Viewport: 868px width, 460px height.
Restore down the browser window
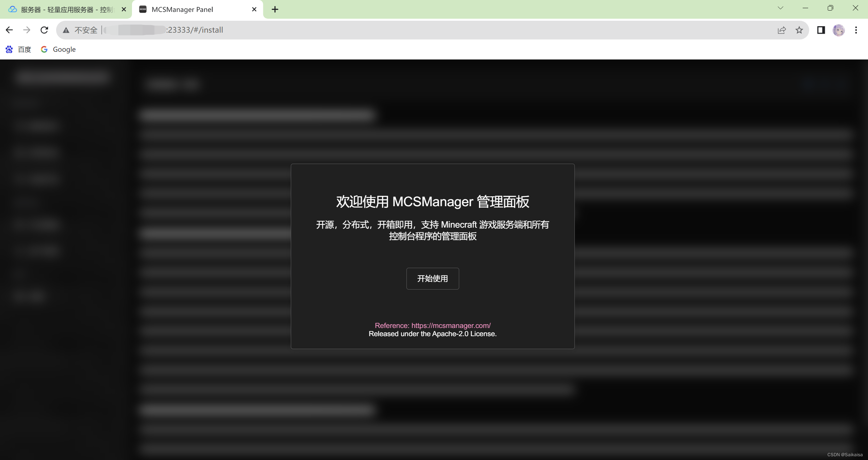(830, 8)
